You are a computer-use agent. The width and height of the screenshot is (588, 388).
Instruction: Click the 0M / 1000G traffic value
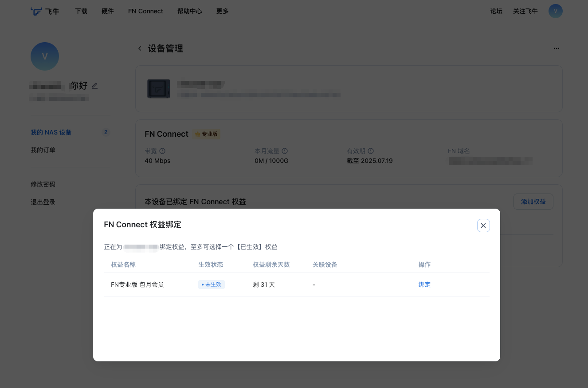(x=271, y=161)
